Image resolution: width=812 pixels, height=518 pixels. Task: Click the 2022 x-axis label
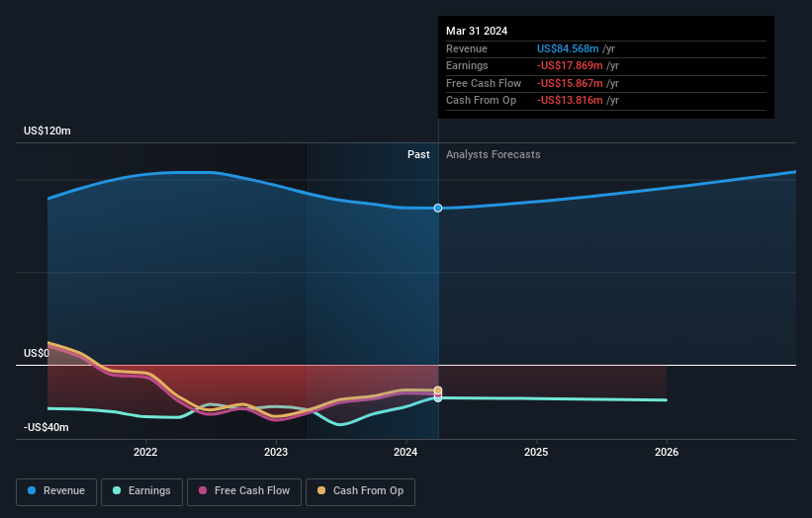point(145,453)
